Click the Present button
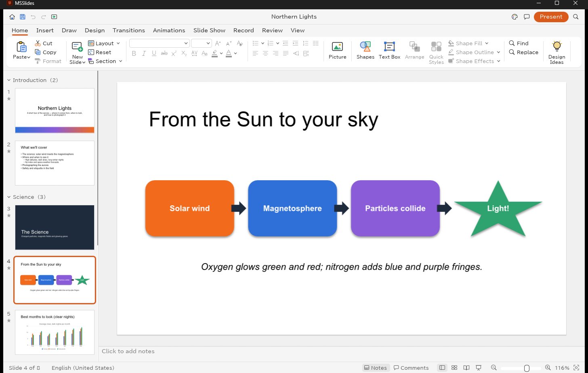This screenshot has height=373, width=588. (551, 17)
